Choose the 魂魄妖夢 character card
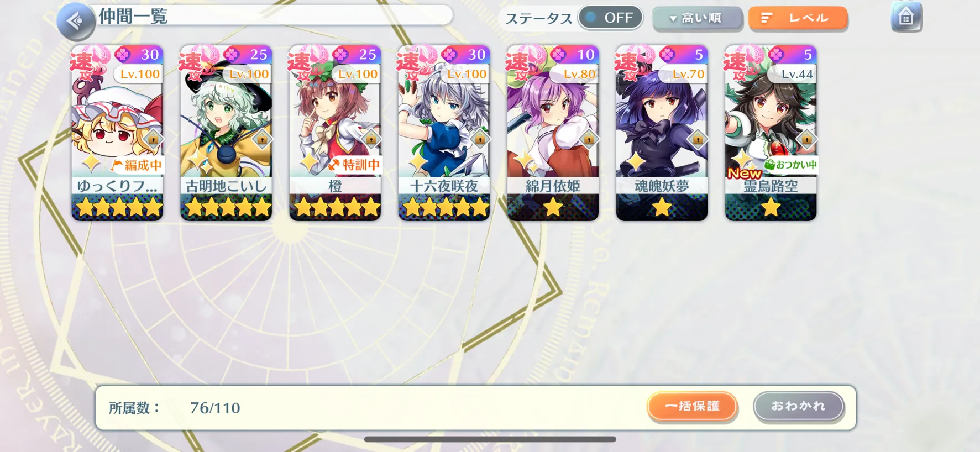The width and height of the screenshot is (980, 452). point(662,133)
